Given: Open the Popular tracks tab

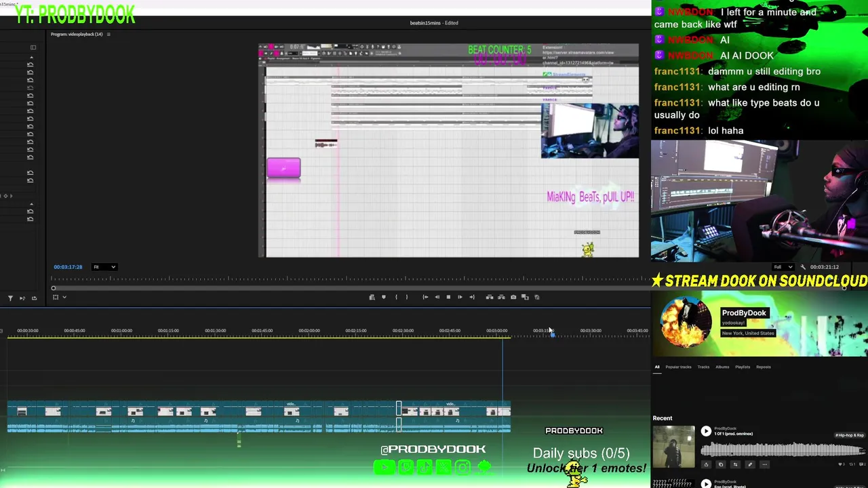Looking at the screenshot, I should (x=678, y=367).
